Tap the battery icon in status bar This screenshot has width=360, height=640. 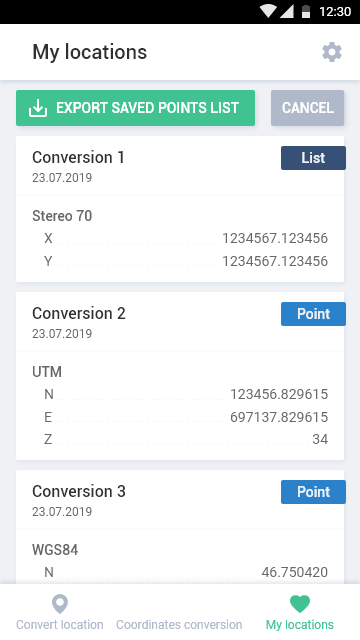click(306, 11)
